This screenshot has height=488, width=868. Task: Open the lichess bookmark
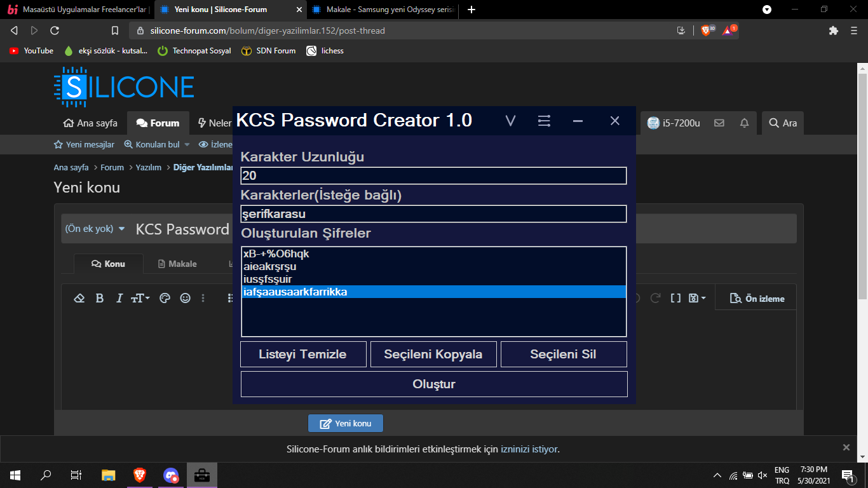coord(325,51)
